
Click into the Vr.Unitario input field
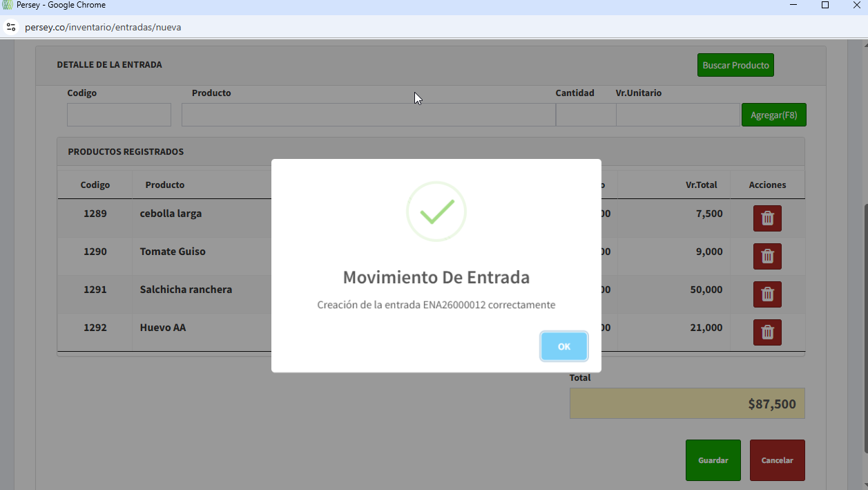pyautogui.click(x=677, y=115)
